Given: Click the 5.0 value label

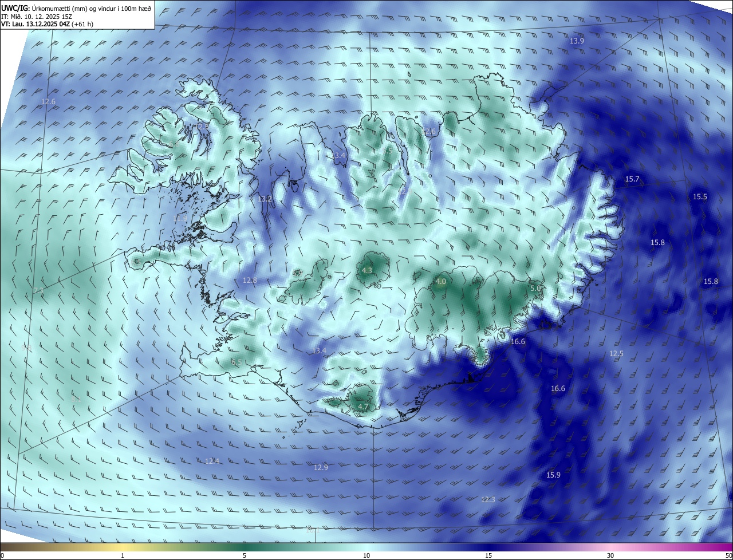Looking at the screenshot, I should [535, 289].
